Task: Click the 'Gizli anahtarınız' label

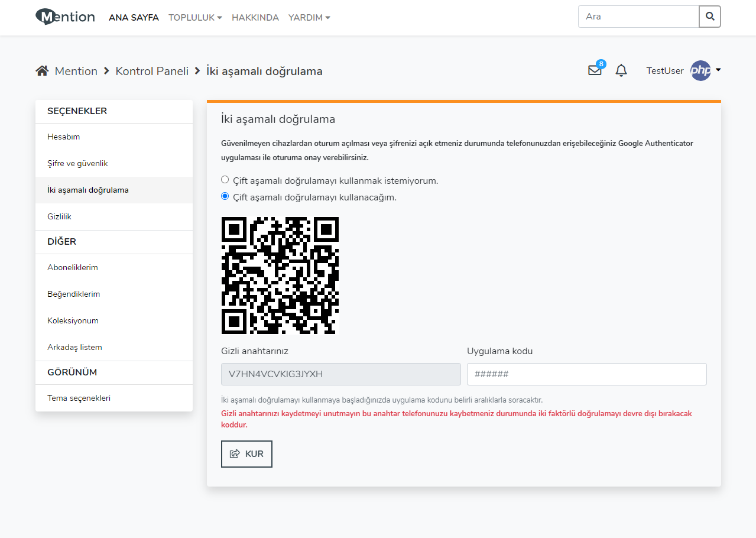Action: coord(255,351)
